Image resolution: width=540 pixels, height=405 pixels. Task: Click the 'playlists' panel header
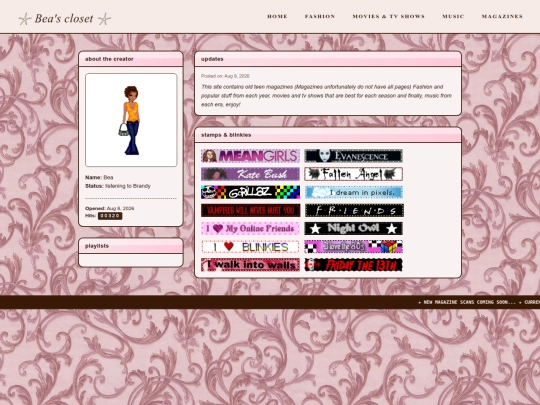pos(131,246)
